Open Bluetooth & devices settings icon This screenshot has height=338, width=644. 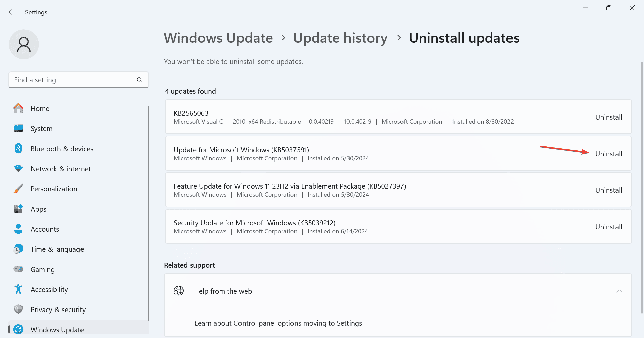(x=18, y=149)
